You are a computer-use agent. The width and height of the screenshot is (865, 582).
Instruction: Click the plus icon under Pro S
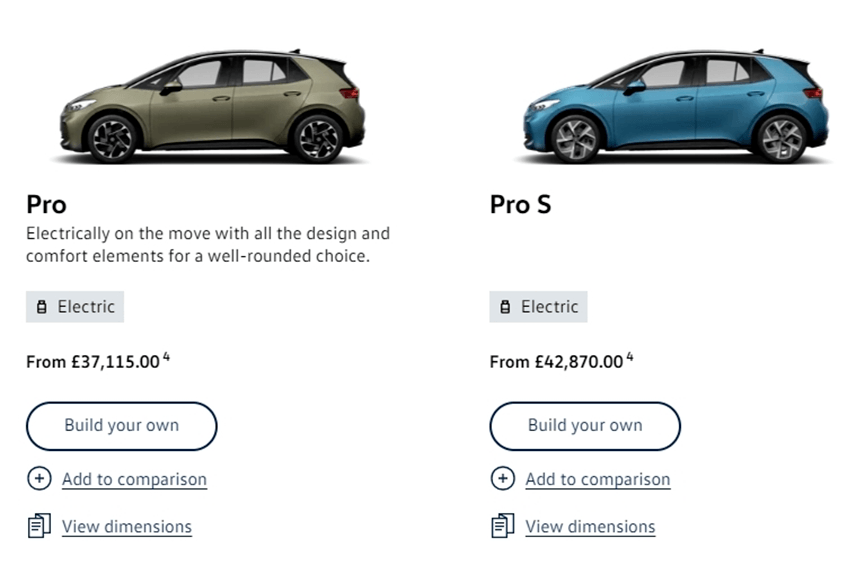point(503,478)
